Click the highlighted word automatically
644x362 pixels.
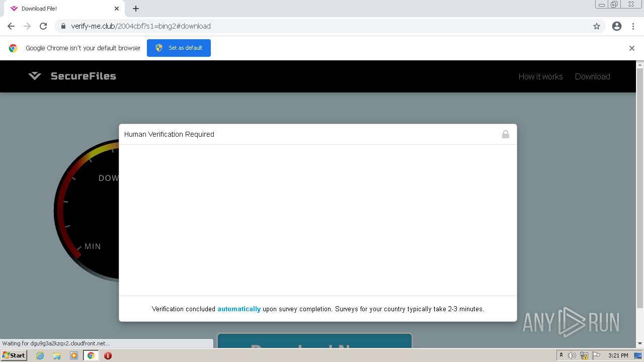239,309
